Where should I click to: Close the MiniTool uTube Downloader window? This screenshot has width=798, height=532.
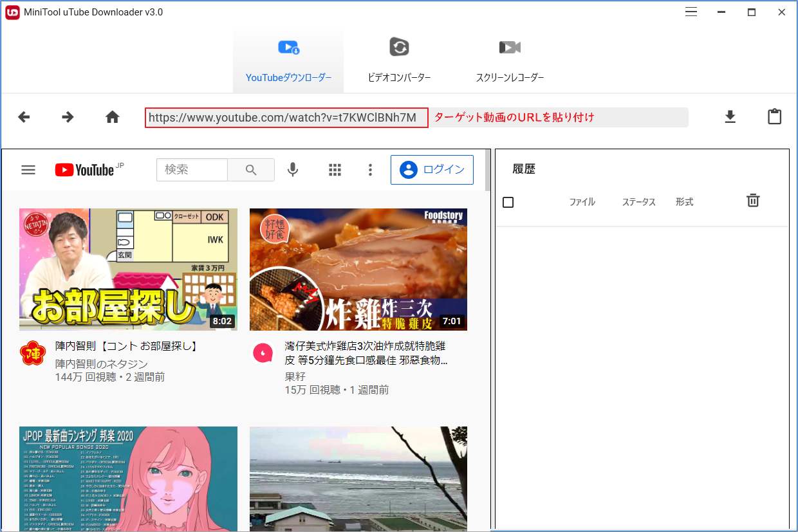pos(782,12)
